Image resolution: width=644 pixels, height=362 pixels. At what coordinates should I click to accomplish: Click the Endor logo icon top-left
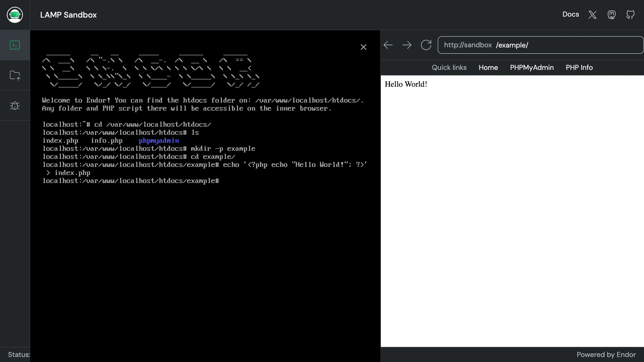click(x=15, y=15)
